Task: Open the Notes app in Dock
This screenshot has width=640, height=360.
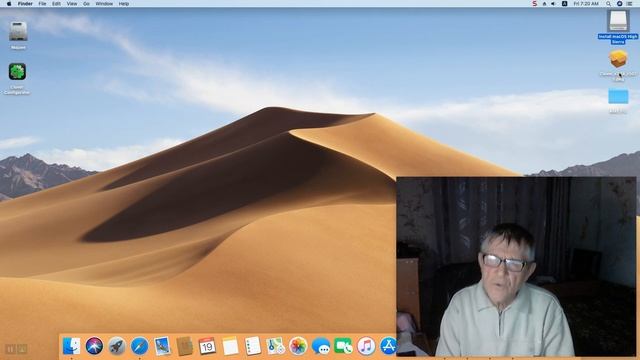Action: pyautogui.click(x=230, y=346)
